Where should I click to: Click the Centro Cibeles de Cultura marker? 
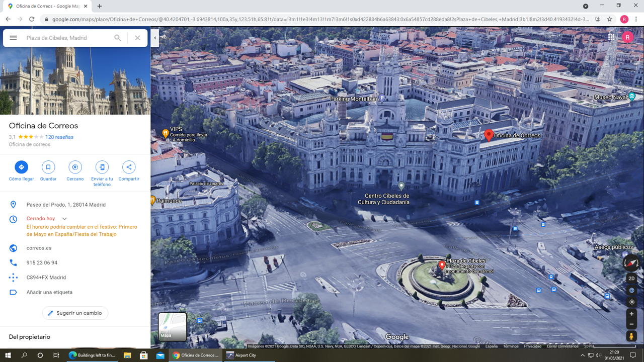[401, 187]
